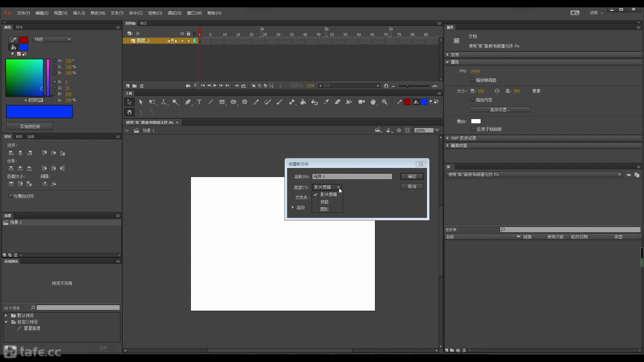Click the red stroke color swatch in toolbar
The width and height of the screenshot is (644, 362).
[407, 102]
